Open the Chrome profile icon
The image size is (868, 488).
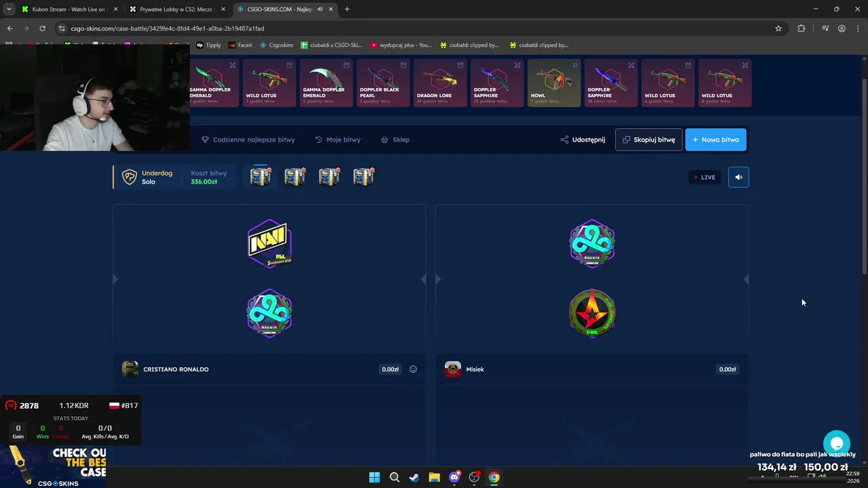(842, 28)
